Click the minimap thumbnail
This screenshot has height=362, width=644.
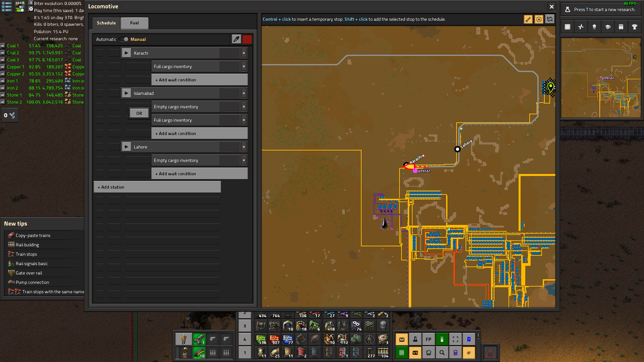(601, 78)
